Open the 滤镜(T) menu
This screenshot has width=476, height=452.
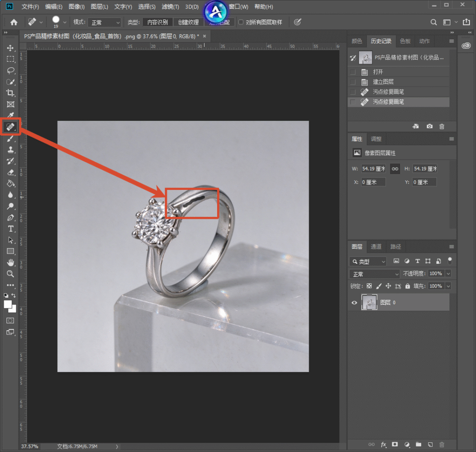pyautogui.click(x=170, y=7)
